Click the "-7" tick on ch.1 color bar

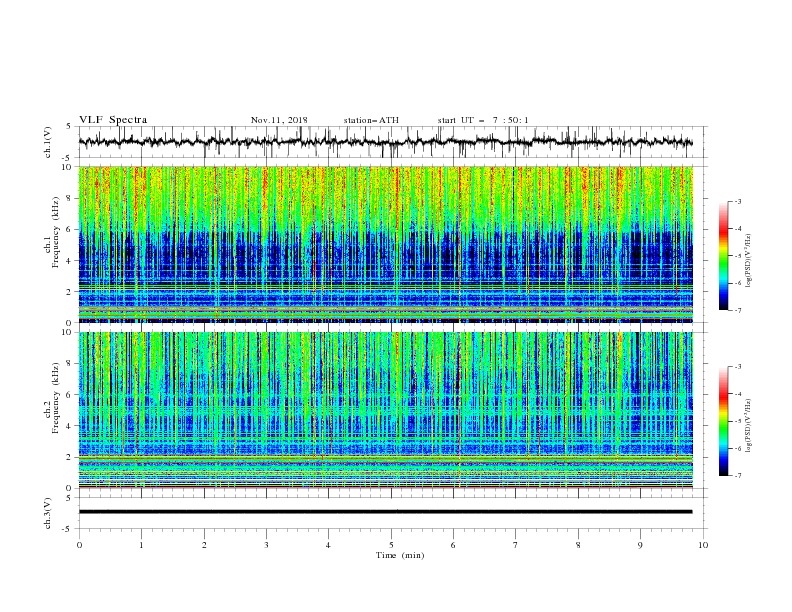[737, 310]
